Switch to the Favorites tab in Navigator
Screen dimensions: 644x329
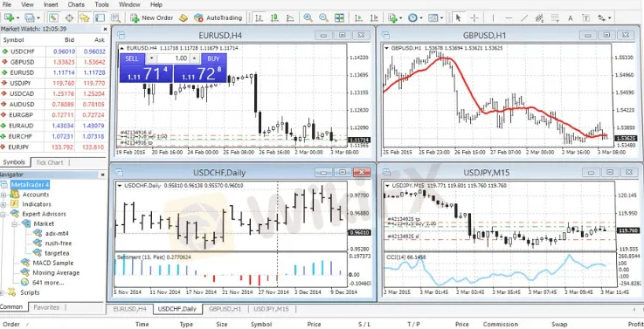(46, 307)
